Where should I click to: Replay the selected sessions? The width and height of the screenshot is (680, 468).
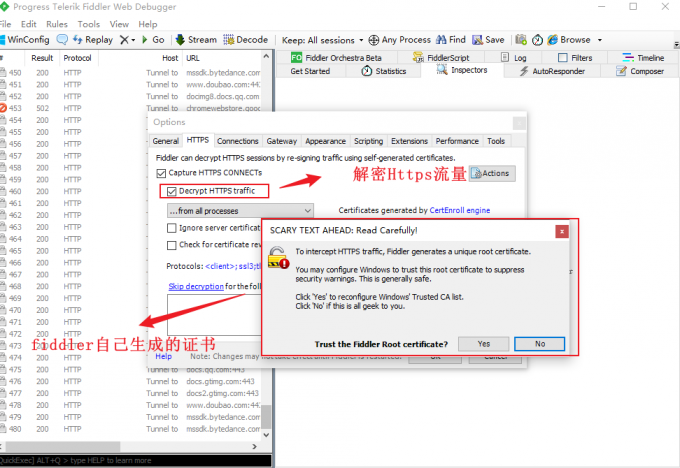(x=93, y=39)
